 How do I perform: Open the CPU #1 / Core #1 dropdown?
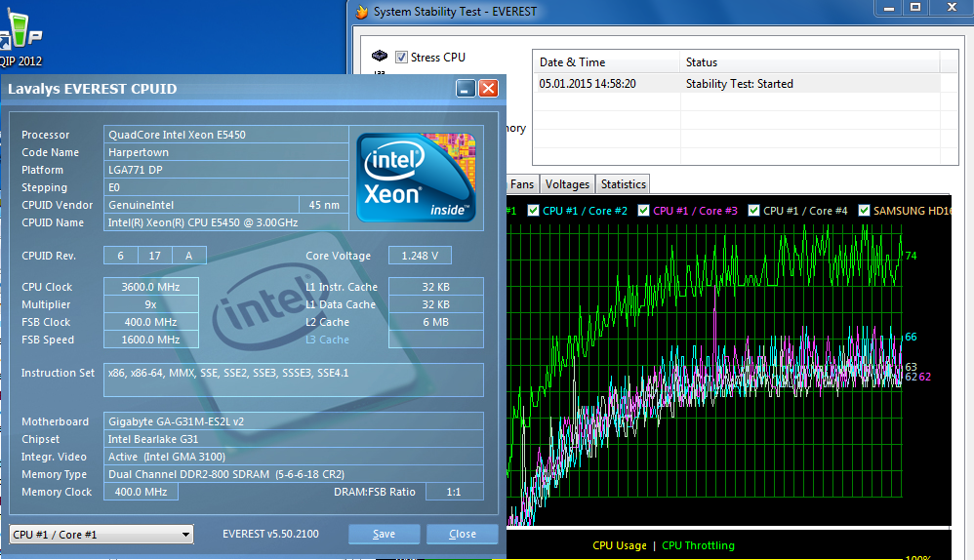coord(101,535)
